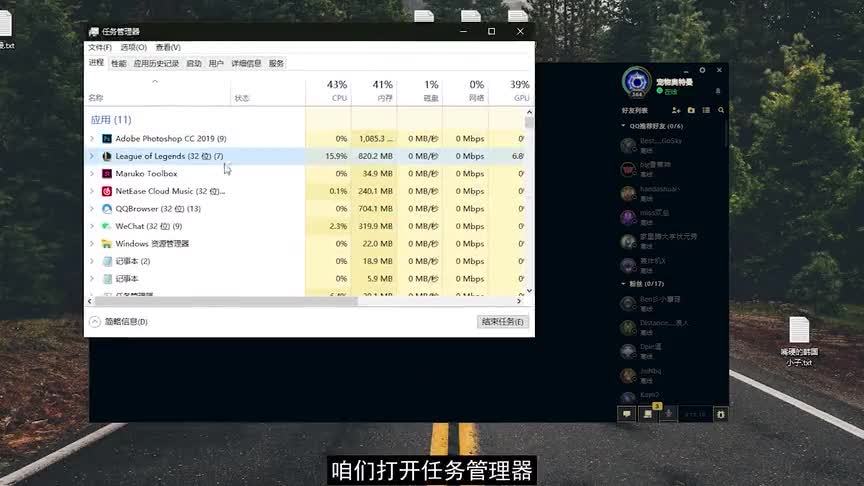
Task: Open the chat bubble icon at panel bottom
Action: click(x=627, y=414)
